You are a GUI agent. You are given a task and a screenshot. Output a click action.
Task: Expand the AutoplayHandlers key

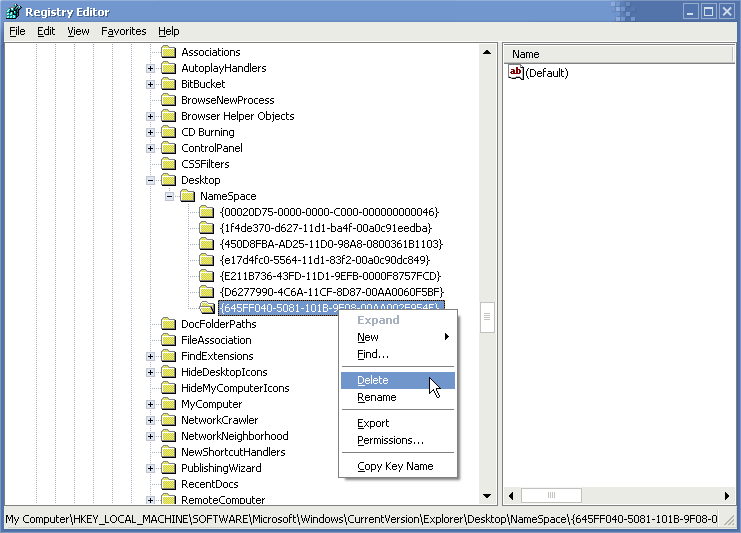coord(150,68)
